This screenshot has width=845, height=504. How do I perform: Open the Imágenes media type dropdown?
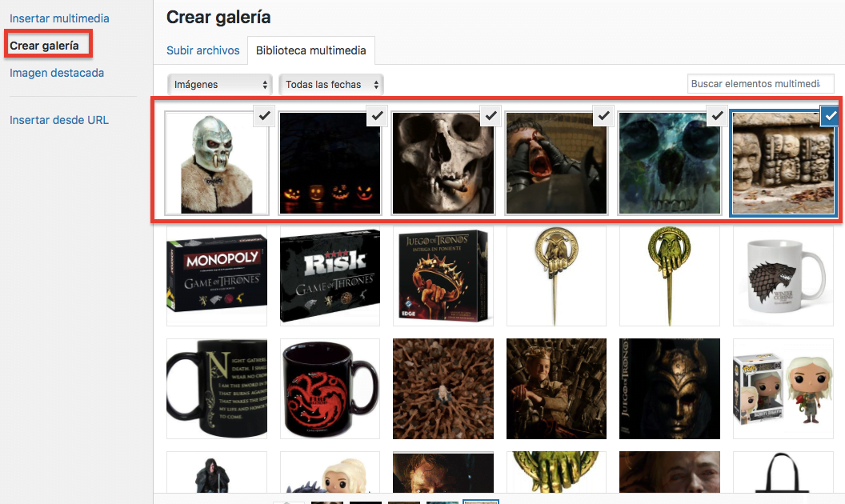point(220,85)
